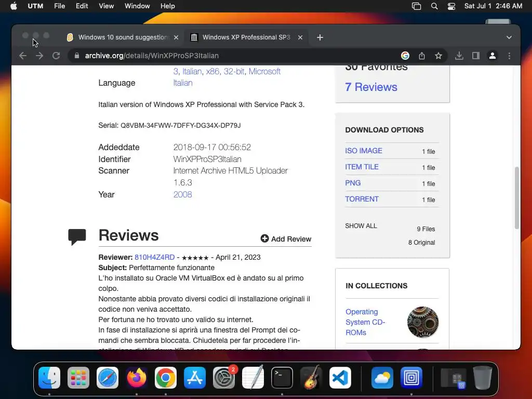Reload the archive.org page
The height and width of the screenshot is (399, 532).
pos(56,56)
